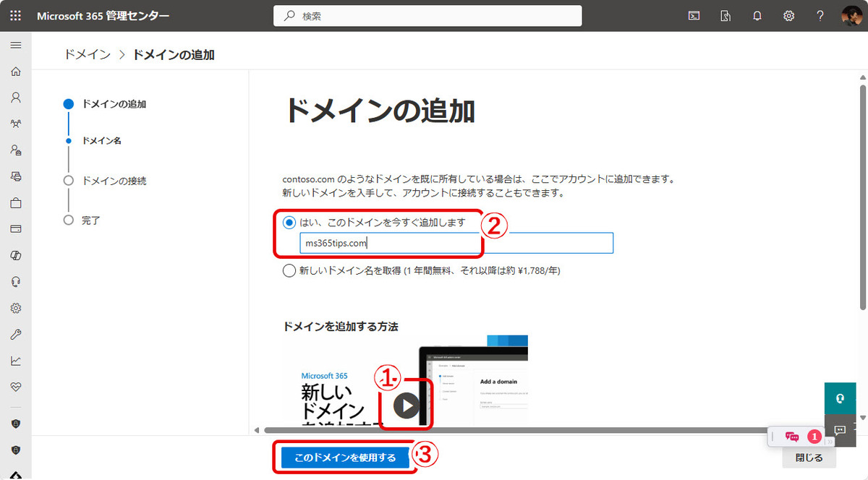Image resolution: width=868 pixels, height=480 pixels.
Task: Open the dark feedback chat button
Action: 840,429
